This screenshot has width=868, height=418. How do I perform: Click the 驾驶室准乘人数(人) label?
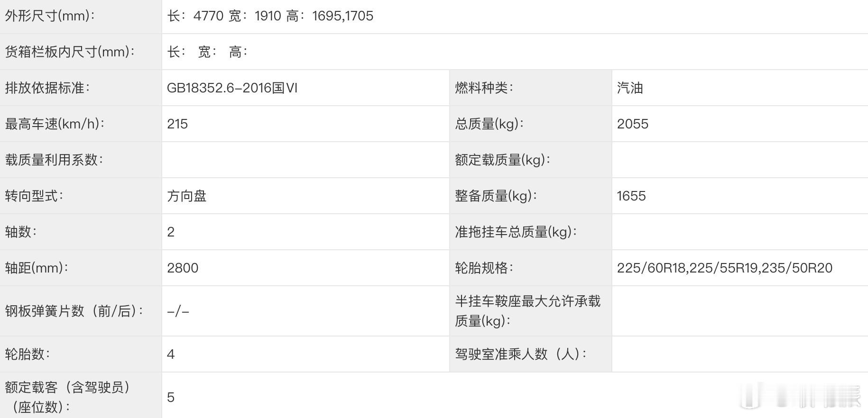click(x=521, y=354)
